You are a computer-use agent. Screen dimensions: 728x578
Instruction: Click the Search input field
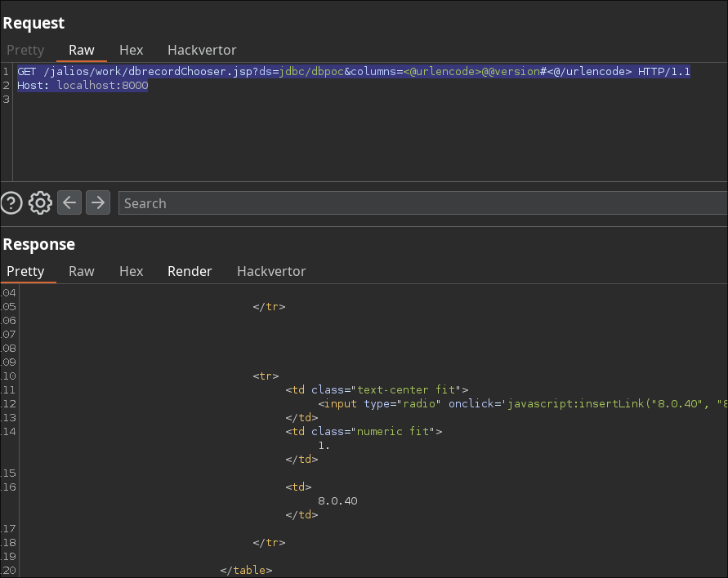(422, 202)
